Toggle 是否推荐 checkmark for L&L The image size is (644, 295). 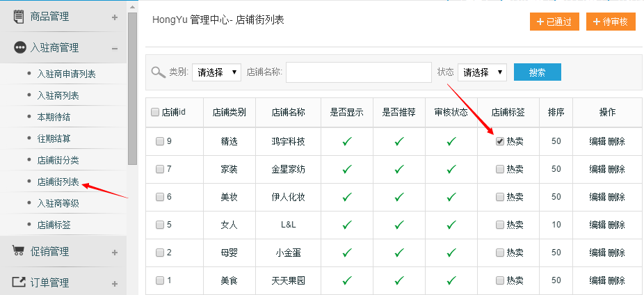pos(399,225)
